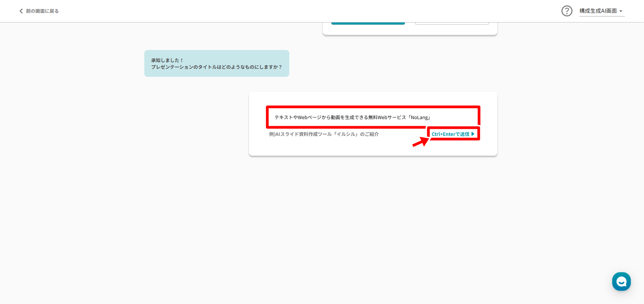The width and height of the screenshot is (644, 304).
Task: Click the example text mentioning イルシル
Action: click(324, 134)
